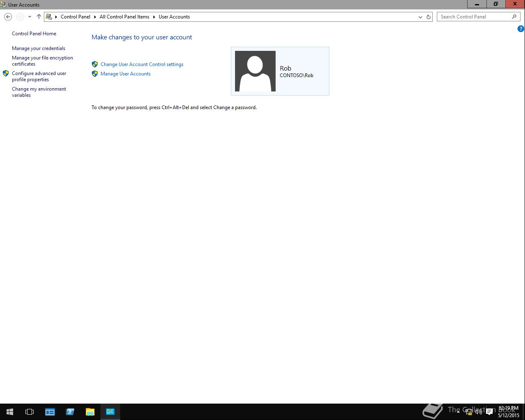Open Configure advanced user profile properties

(x=39, y=76)
